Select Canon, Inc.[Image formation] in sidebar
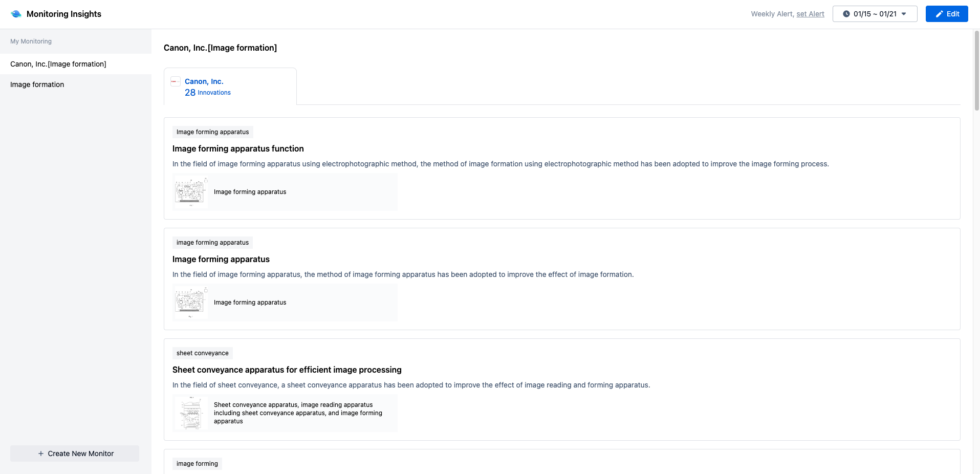This screenshot has width=980, height=474. (58, 64)
